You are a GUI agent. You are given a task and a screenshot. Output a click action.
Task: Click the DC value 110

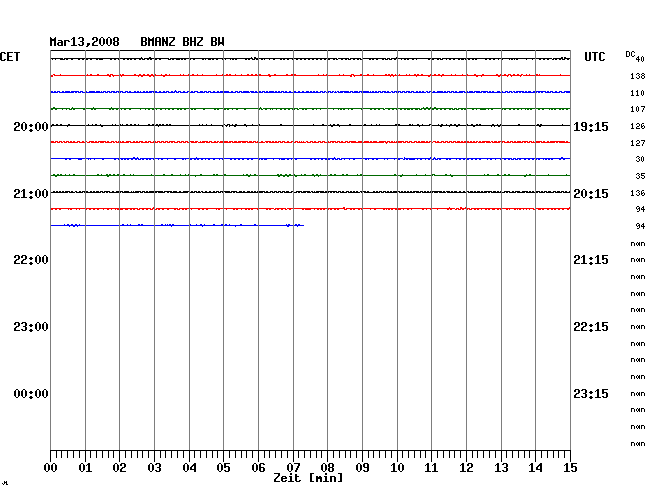638,93
